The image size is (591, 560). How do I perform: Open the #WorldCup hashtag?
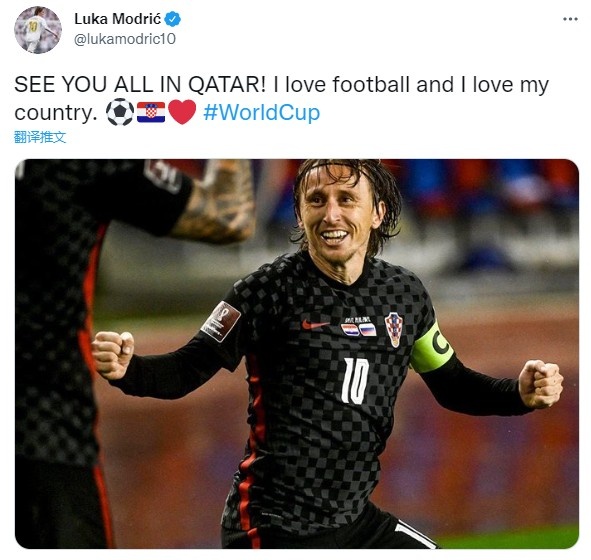click(262, 112)
